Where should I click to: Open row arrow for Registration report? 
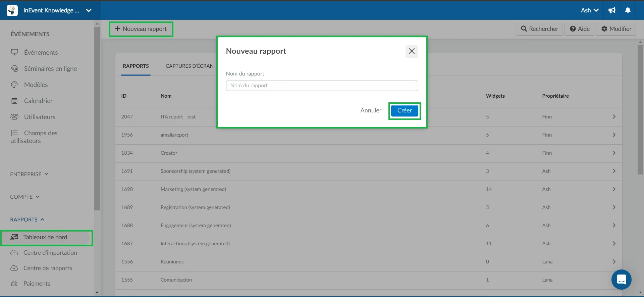click(x=614, y=207)
